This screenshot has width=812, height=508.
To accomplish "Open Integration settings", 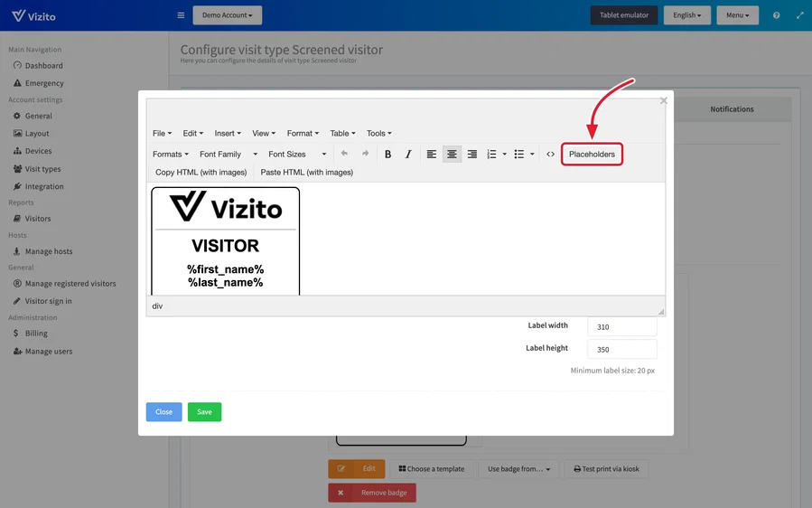I will click(x=44, y=186).
